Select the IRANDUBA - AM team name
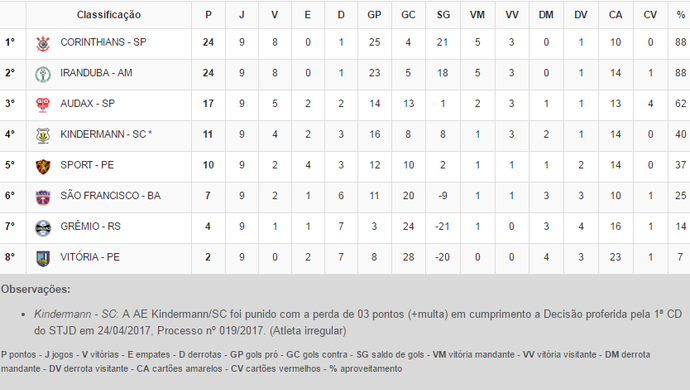Image resolution: width=690 pixels, height=390 pixels. [x=96, y=73]
